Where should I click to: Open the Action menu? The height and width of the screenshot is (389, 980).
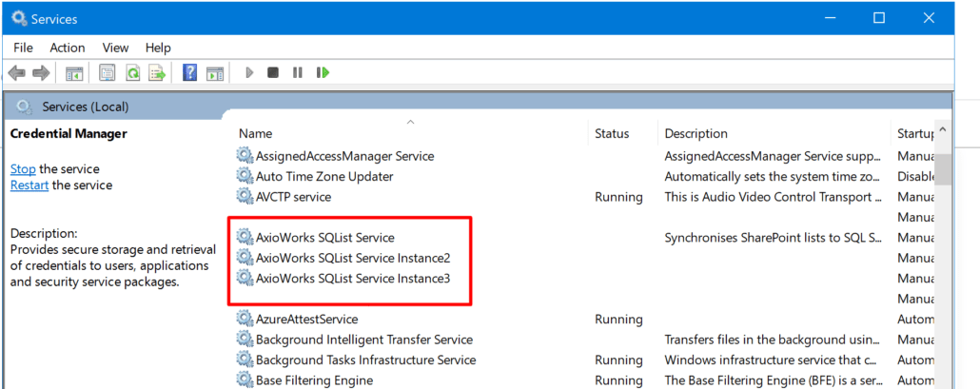point(68,48)
